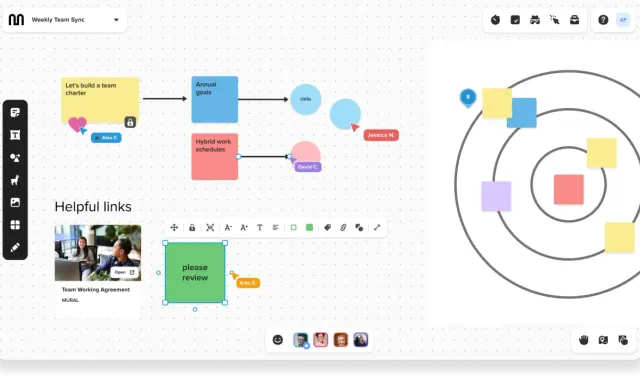The width and height of the screenshot is (640, 384).
Task: Click the move handle on the sticky toolbar
Action: (x=174, y=228)
